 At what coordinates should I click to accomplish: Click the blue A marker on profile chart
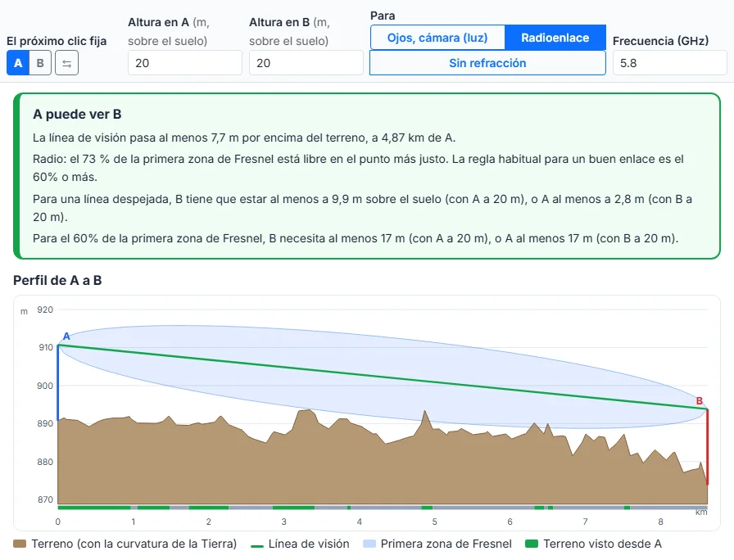pos(66,336)
